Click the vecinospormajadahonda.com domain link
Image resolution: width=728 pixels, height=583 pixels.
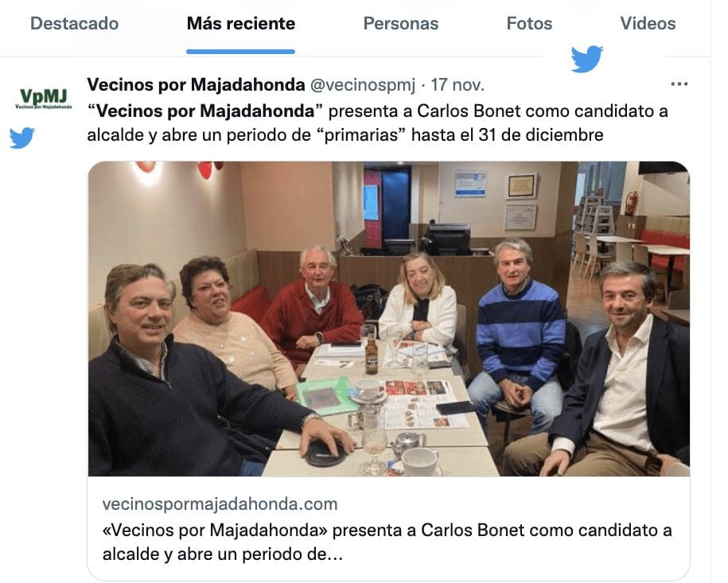220,503
